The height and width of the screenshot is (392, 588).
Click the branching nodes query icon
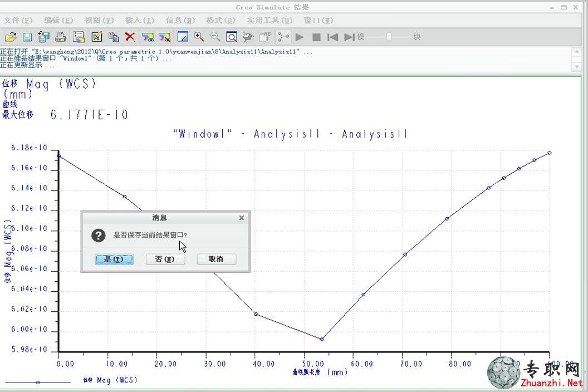pyautogui.click(x=283, y=37)
